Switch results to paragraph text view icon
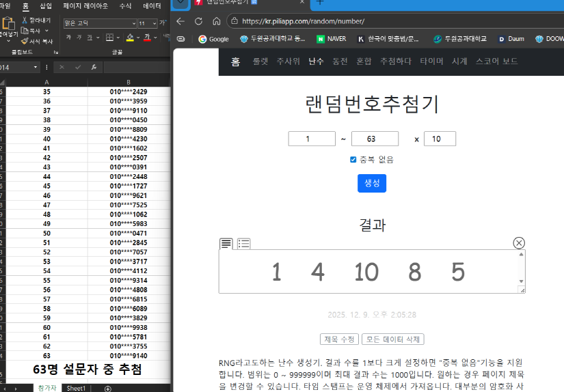564x392 pixels. [226, 243]
